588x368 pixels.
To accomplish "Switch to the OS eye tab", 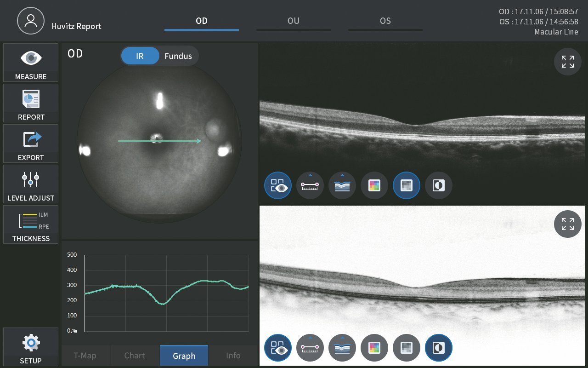I will pyautogui.click(x=385, y=21).
